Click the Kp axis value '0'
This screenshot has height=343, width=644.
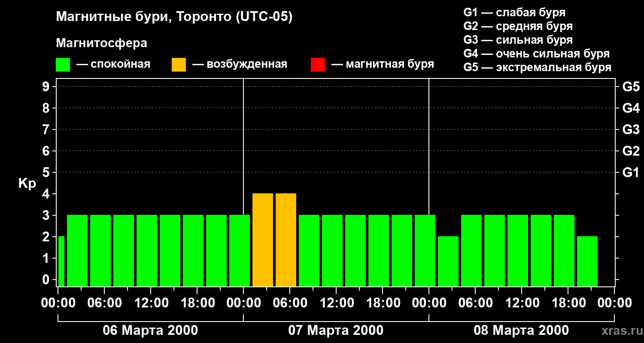click(47, 280)
